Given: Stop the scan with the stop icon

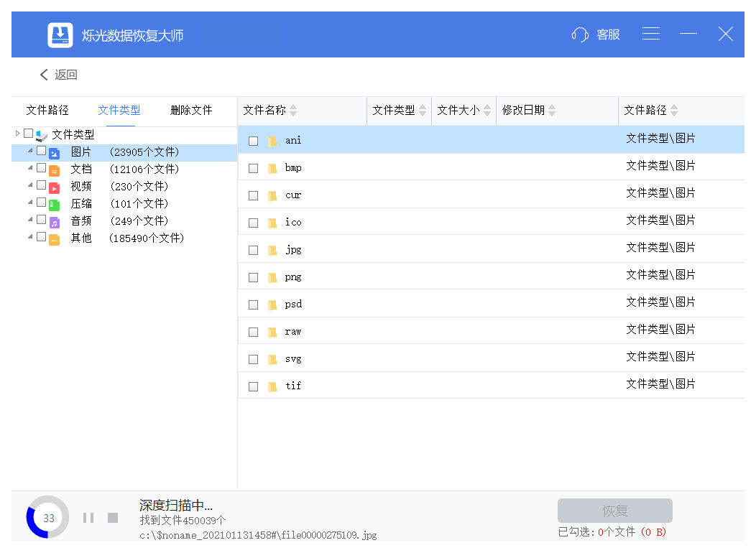Looking at the screenshot, I should 111,516.
